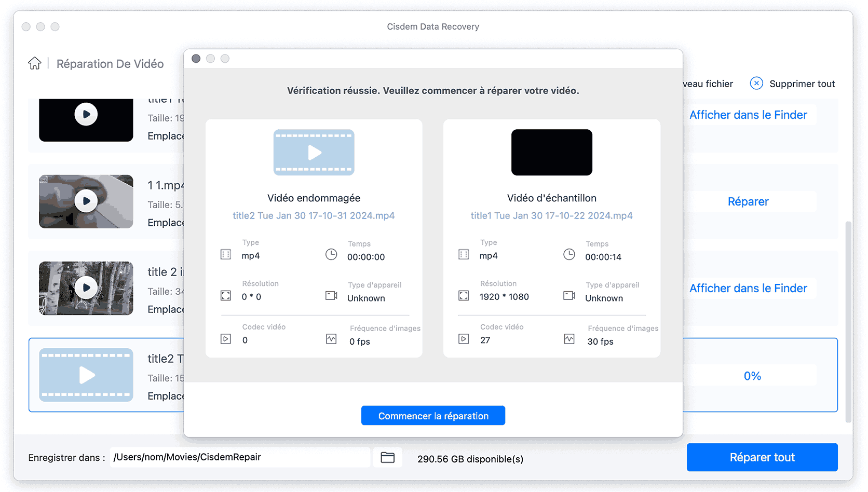Click the 0% progress indicator
Image resolution: width=868 pixels, height=492 pixels.
(x=752, y=376)
